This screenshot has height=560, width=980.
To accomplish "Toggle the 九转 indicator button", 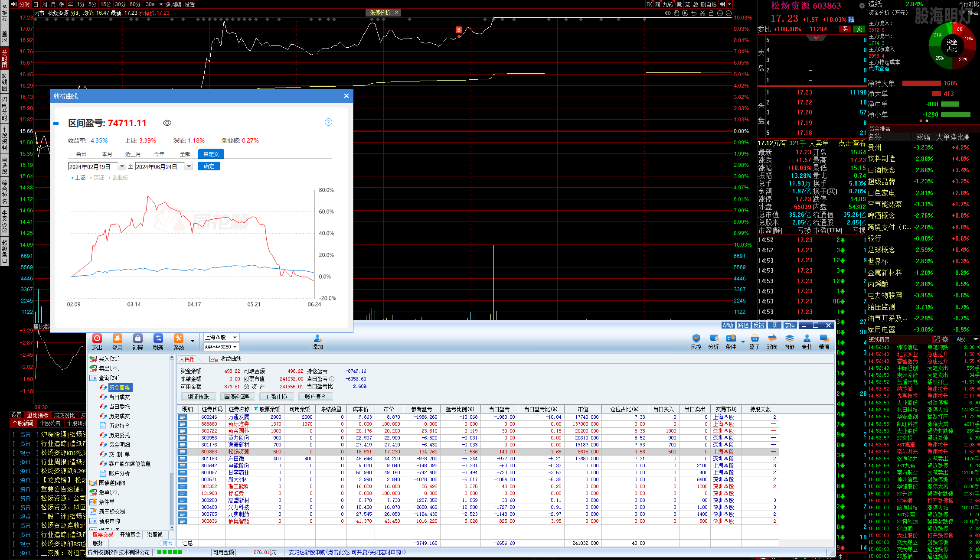I will pos(668,4).
